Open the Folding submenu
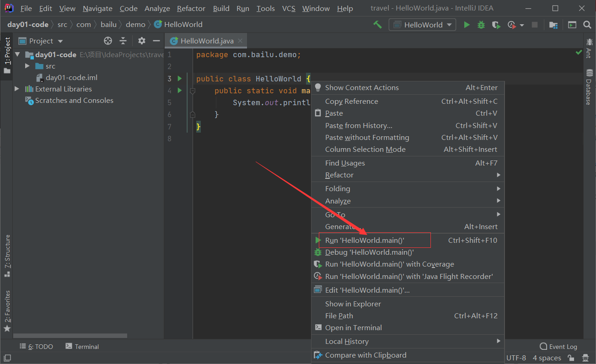The height and width of the screenshot is (364, 596). [x=408, y=188]
